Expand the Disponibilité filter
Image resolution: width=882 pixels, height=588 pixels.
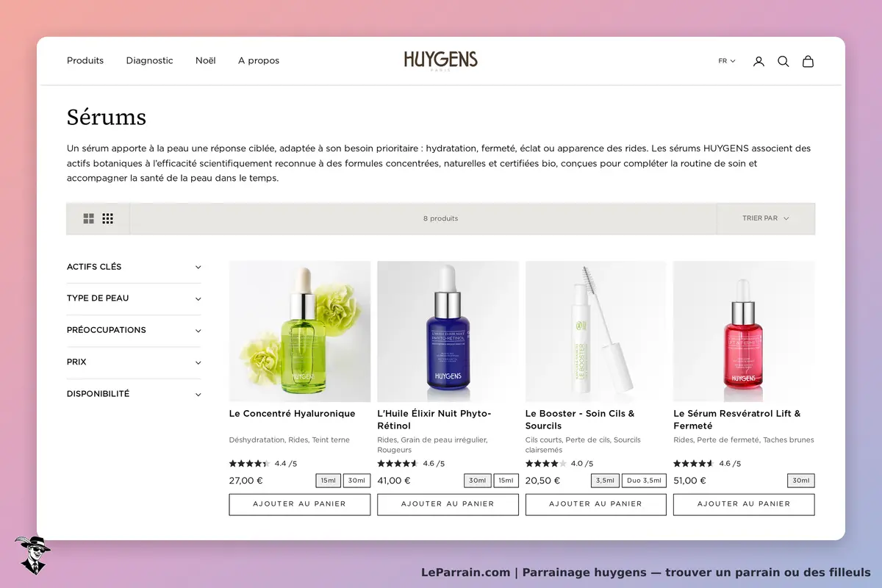pyautogui.click(x=134, y=394)
